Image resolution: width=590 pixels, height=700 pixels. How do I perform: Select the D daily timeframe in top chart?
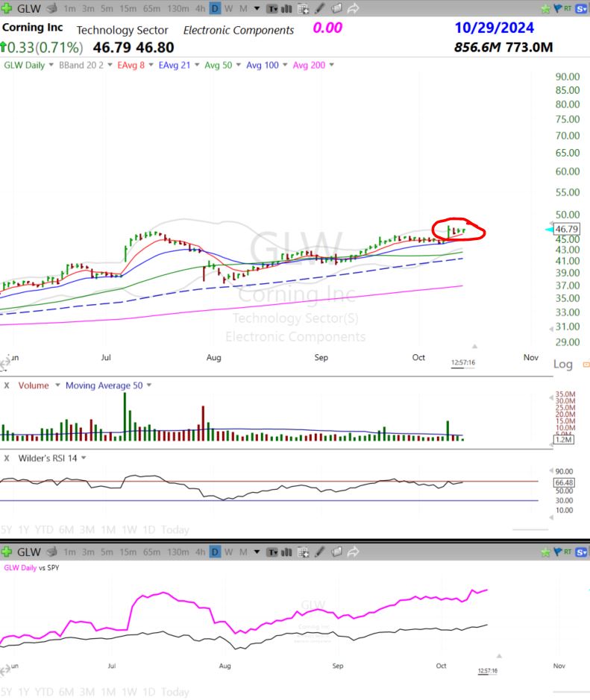point(215,8)
